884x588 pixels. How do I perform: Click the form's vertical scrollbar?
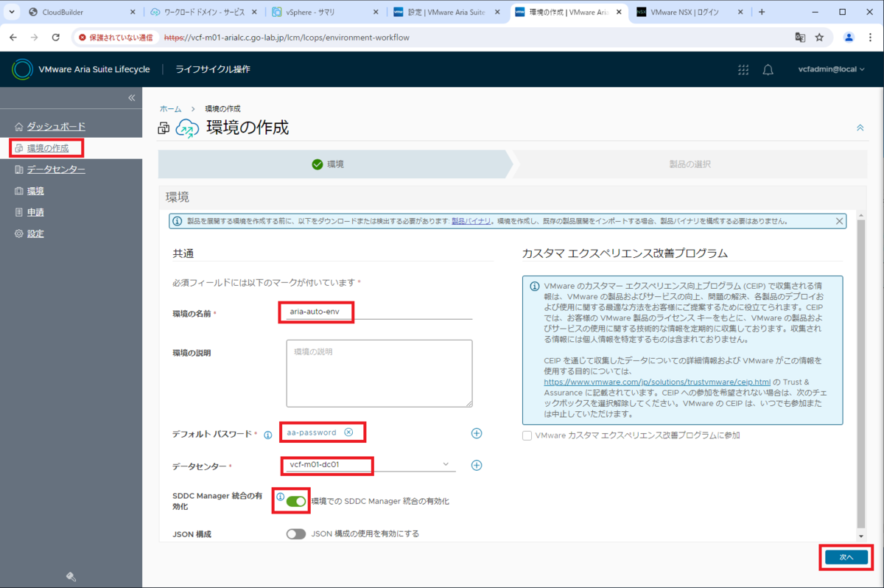[x=861, y=373]
